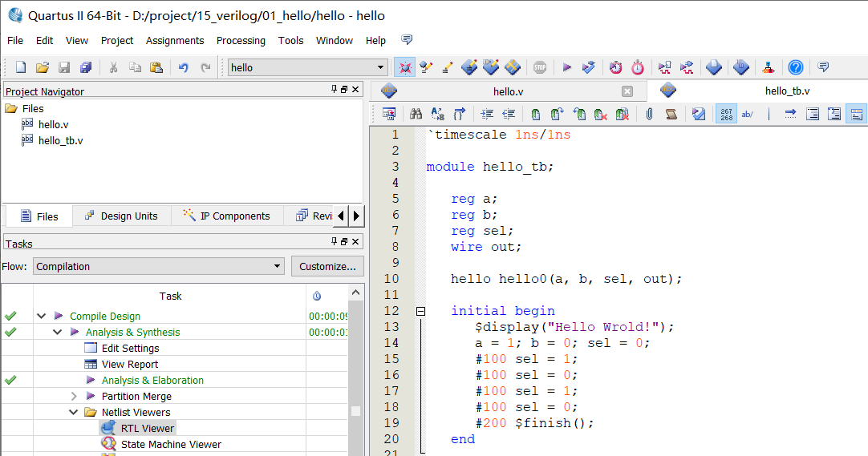Launch RTL Viewer icon in Tasks
The height and width of the screenshot is (456, 868).
point(108,428)
